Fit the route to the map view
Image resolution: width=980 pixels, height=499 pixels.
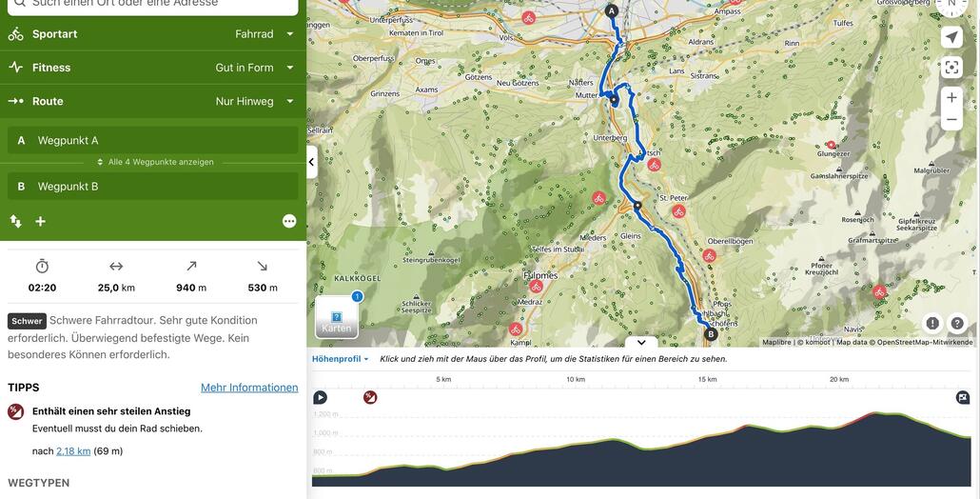pos(951,68)
